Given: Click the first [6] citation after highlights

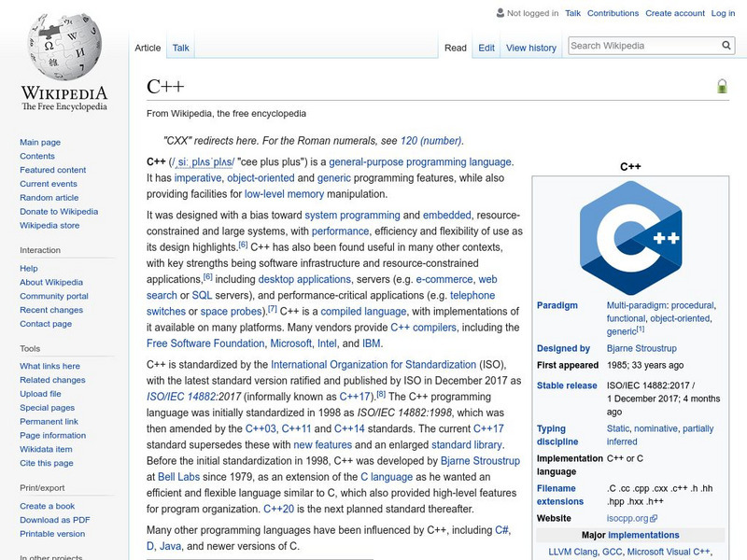Looking at the screenshot, I should click(x=243, y=245).
